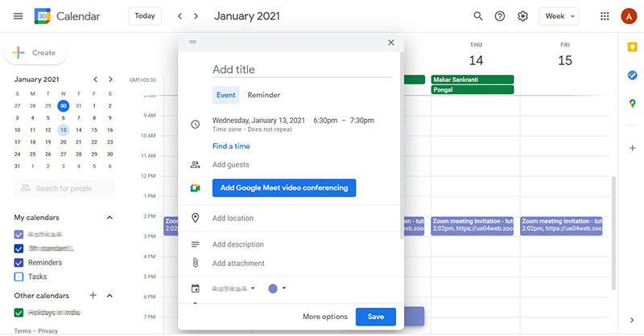Open Google Tasks in side panel

(632, 75)
